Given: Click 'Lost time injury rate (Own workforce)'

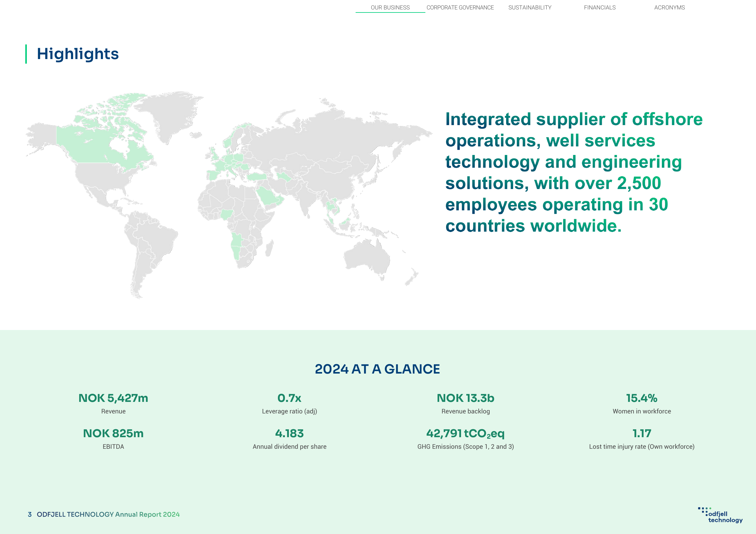Looking at the screenshot, I should click(x=642, y=447).
